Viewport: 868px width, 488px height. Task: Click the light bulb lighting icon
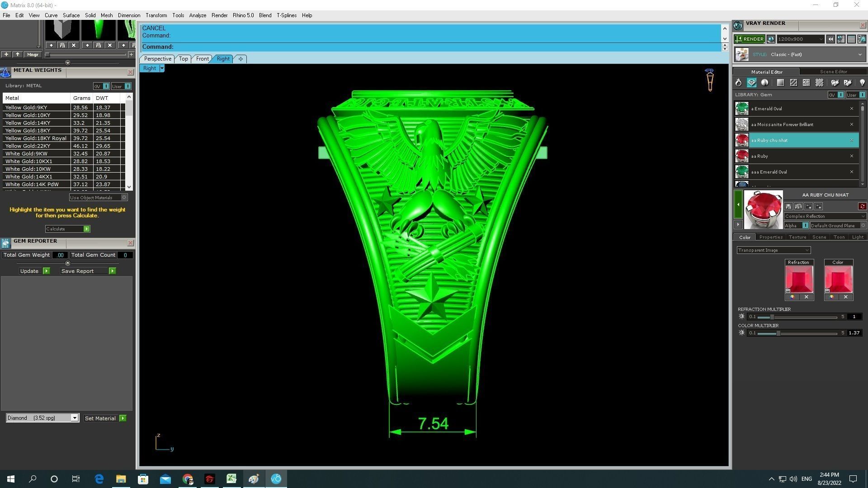pyautogui.click(x=862, y=83)
